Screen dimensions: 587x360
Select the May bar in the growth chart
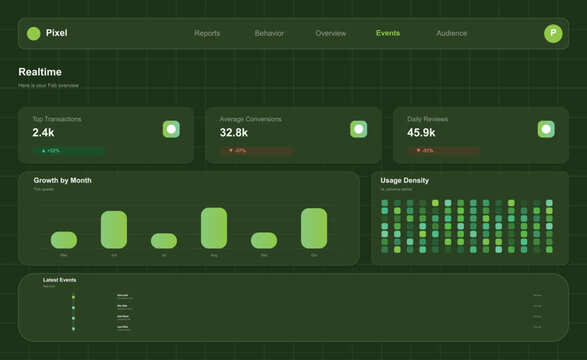pyautogui.click(x=64, y=240)
